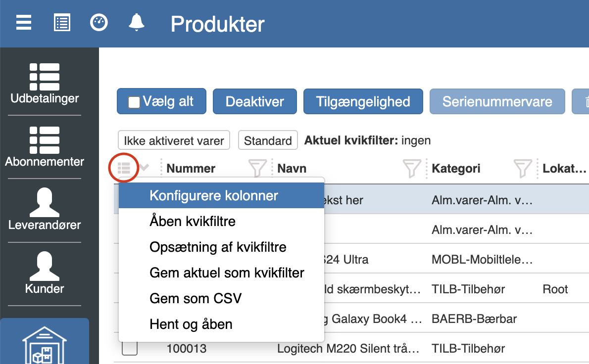Tick the Vælg alt checkbox
This screenshot has width=589, height=364.
134,102
